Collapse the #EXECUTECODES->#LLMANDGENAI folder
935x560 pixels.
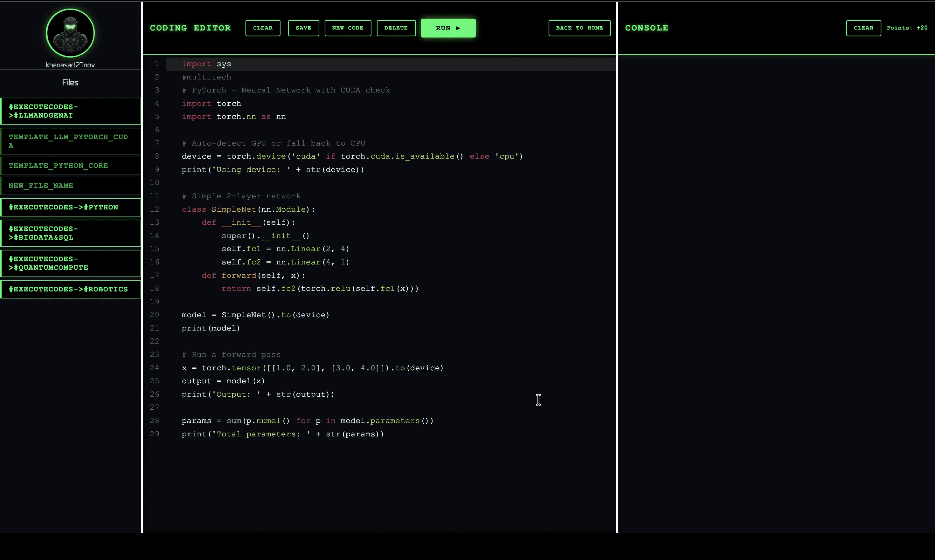(x=71, y=111)
